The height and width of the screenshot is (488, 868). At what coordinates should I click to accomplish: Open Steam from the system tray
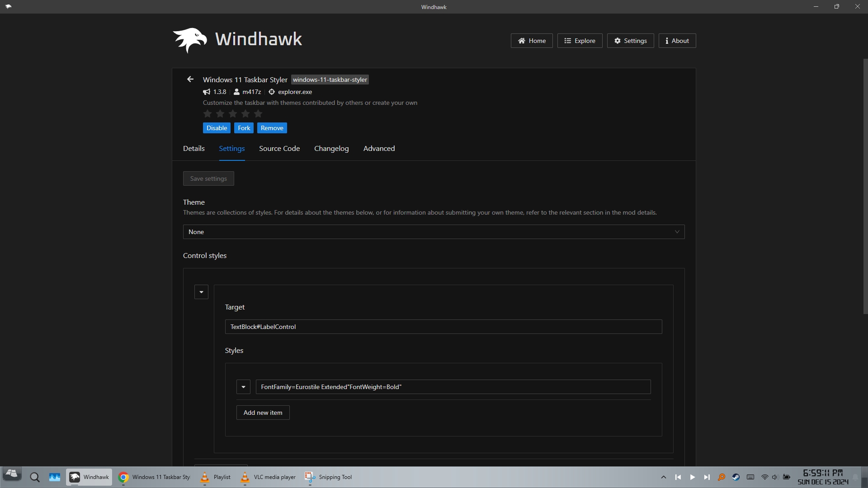[x=736, y=477]
